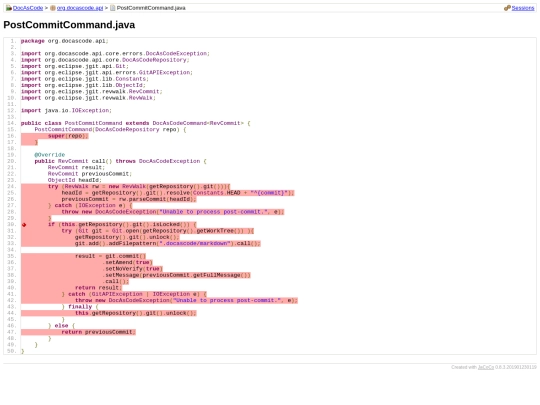Click the source file icon beside PostCommitCommand.java
The height and width of the screenshot is (405, 540).
click(113, 8)
